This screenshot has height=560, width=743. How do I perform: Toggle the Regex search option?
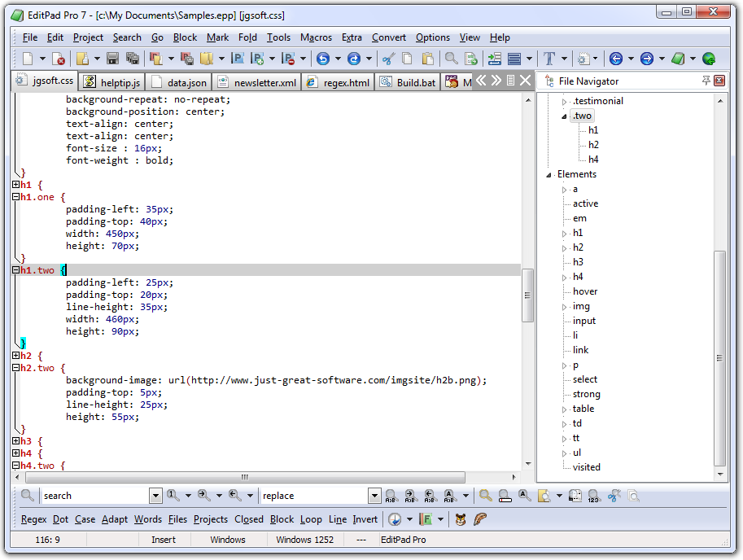[x=33, y=520]
